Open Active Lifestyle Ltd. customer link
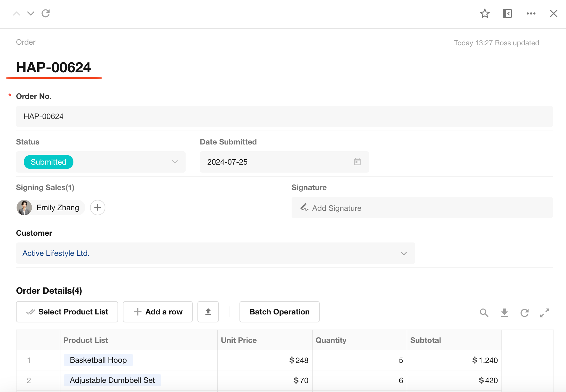 click(x=56, y=253)
